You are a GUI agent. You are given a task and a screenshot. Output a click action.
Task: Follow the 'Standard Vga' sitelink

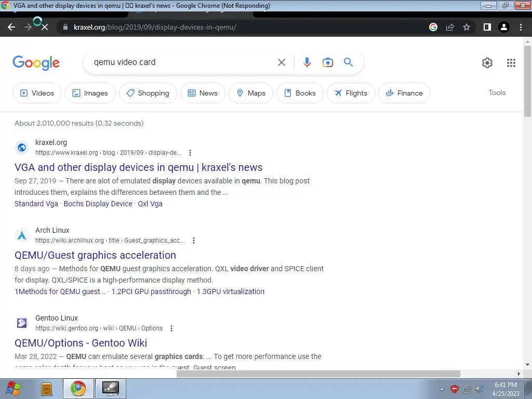click(x=36, y=204)
